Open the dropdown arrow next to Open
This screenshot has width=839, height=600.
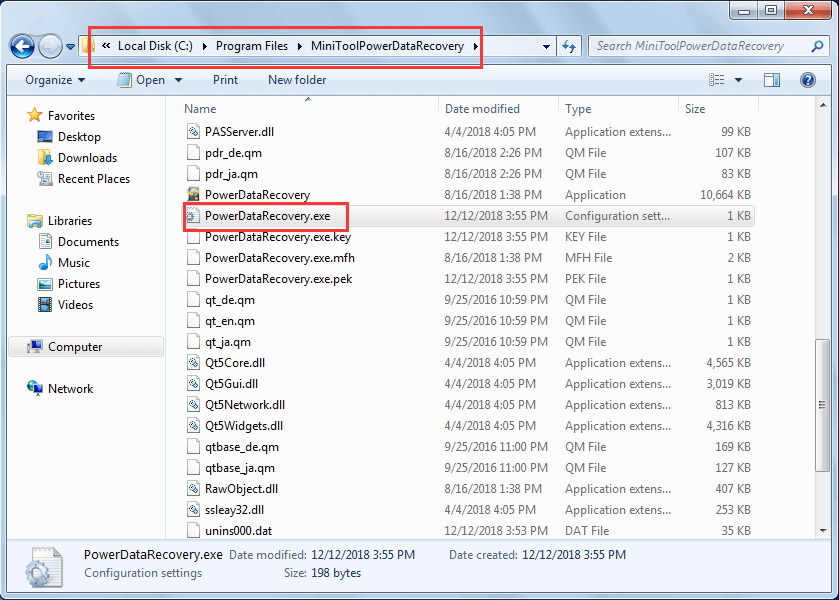[178, 80]
